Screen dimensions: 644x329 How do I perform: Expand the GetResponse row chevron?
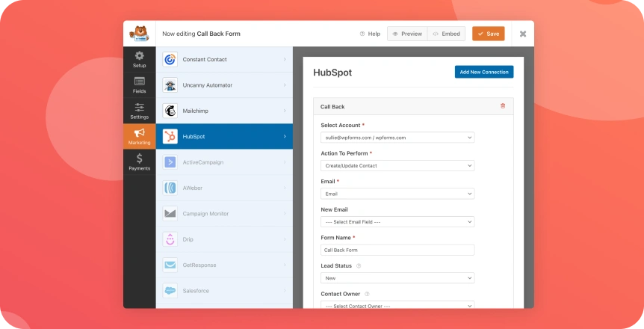pyautogui.click(x=285, y=265)
